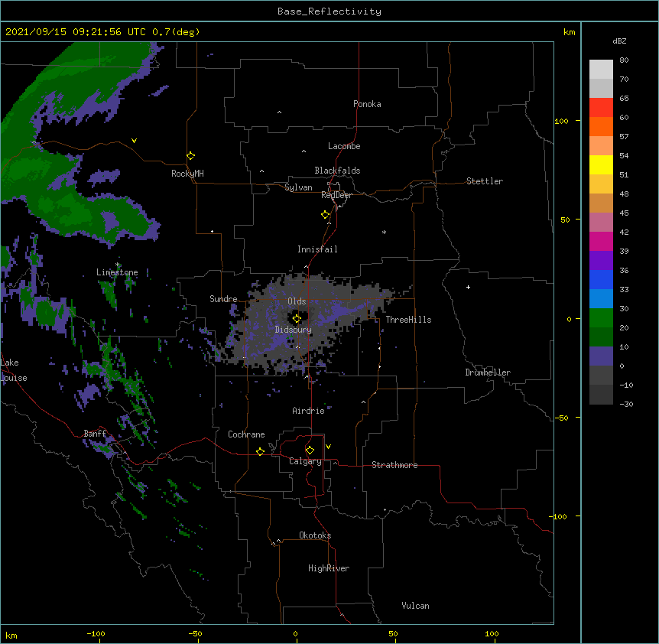Click the Blackfalds label on the map
Image resolution: width=659 pixels, height=644 pixels.
pos(337,171)
